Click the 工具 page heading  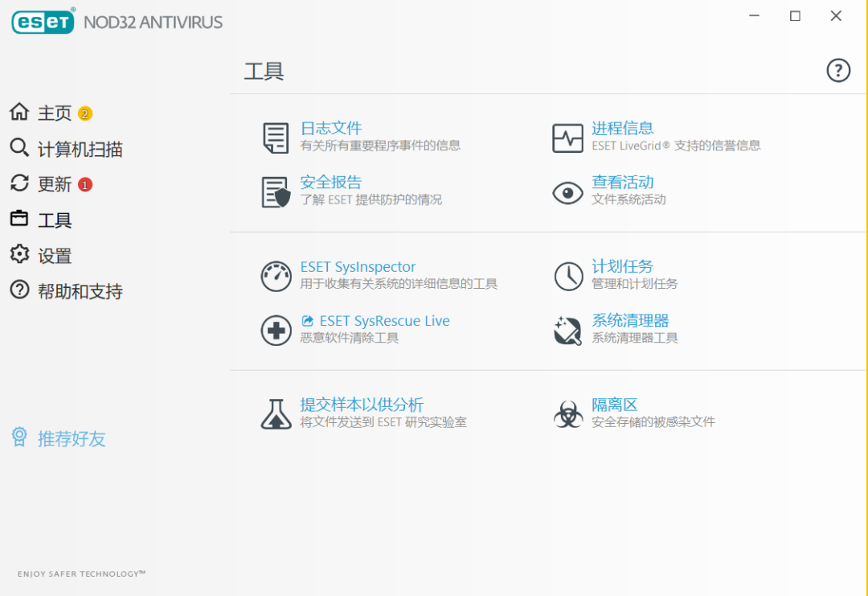pos(264,72)
